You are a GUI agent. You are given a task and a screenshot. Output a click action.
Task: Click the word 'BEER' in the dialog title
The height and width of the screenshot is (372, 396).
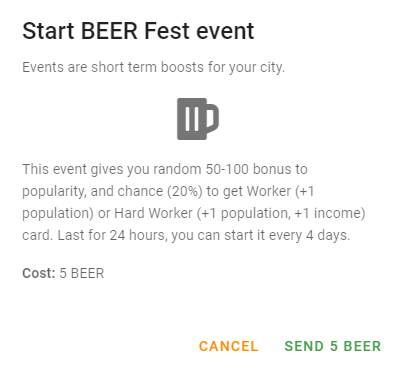[x=109, y=31]
